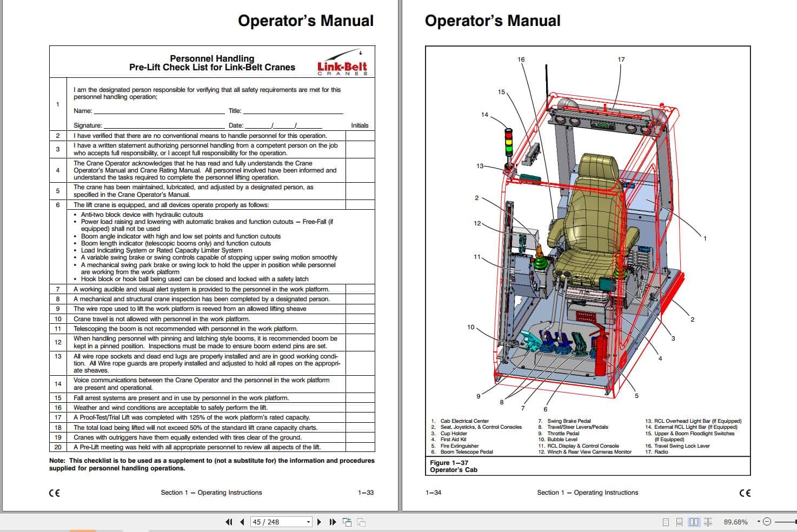Go forward to the next view
Screen dimensions: 797x532
coord(360,521)
